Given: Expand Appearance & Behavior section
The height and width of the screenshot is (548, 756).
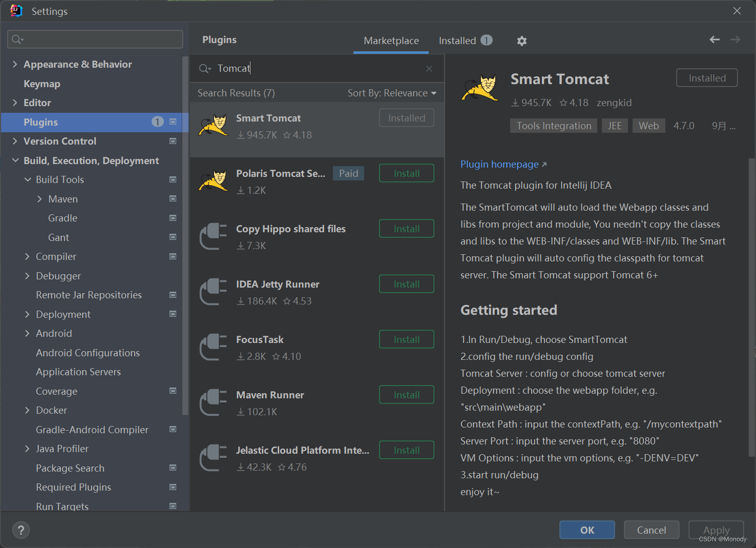Looking at the screenshot, I should (15, 64).
